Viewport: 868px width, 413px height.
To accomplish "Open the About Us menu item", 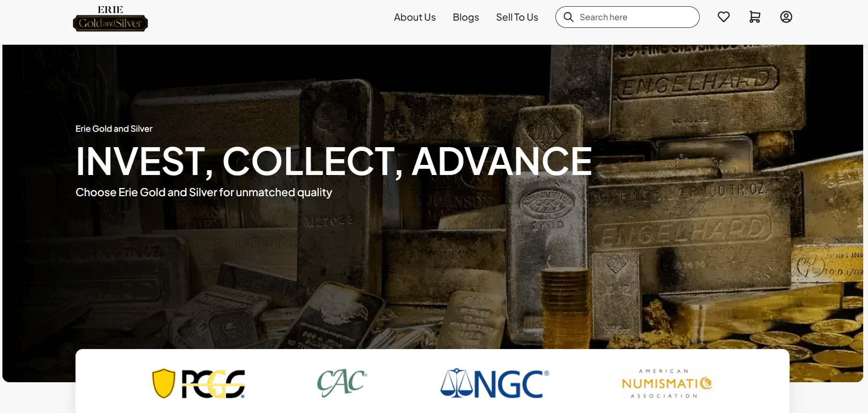I will point(415,17).
